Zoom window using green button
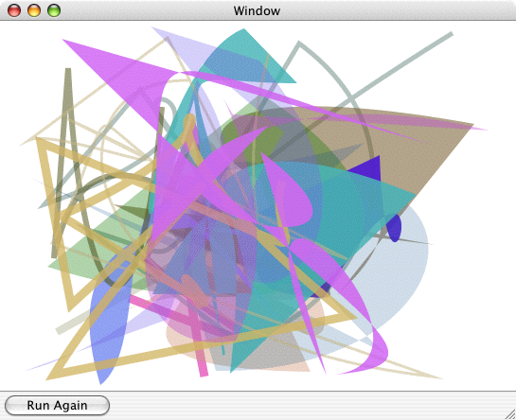The image size is (516, 420). point(54,10)
